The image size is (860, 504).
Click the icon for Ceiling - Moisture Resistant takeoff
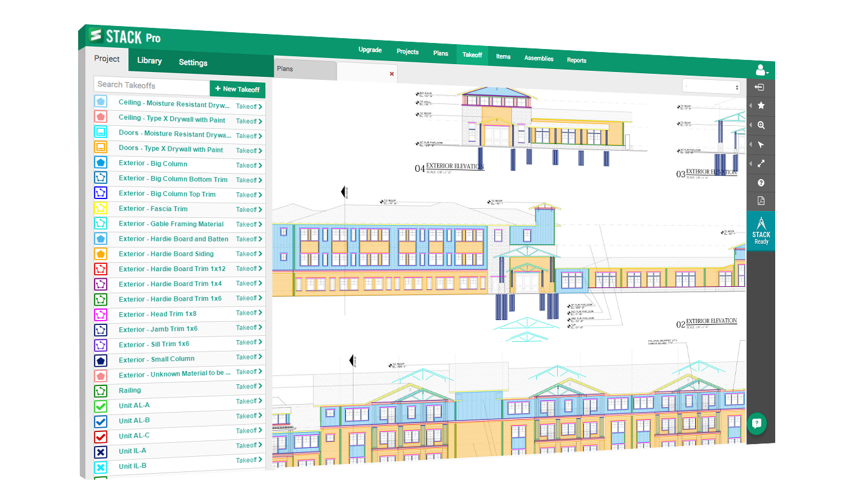tap(101, 101)
